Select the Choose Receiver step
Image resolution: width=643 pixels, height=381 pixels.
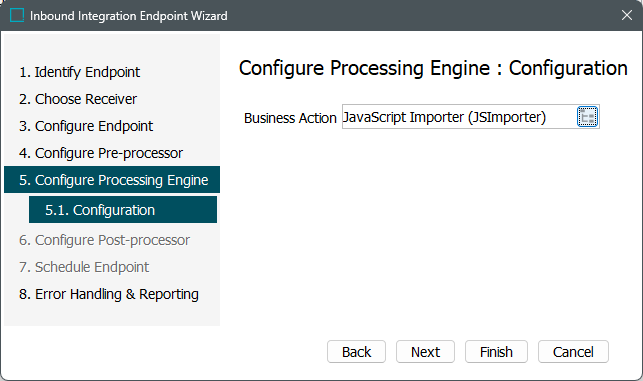(78, 99)
